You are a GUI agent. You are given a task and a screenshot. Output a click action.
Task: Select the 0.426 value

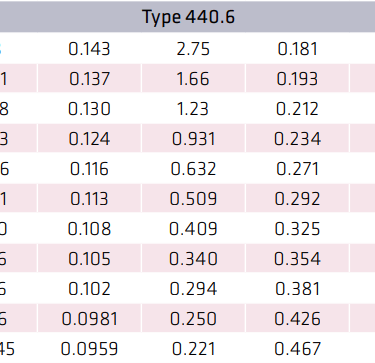[x=297, y=319]
